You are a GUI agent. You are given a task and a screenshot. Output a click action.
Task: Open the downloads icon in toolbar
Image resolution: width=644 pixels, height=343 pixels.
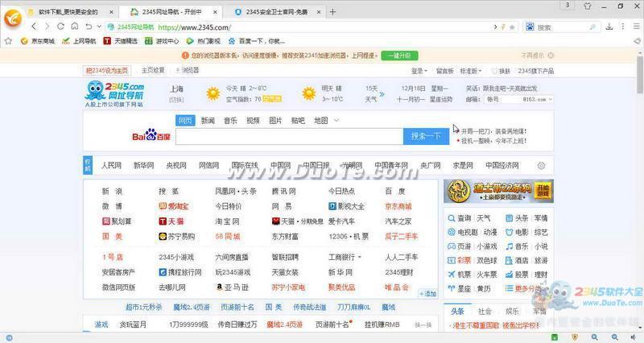coord(609,27)
